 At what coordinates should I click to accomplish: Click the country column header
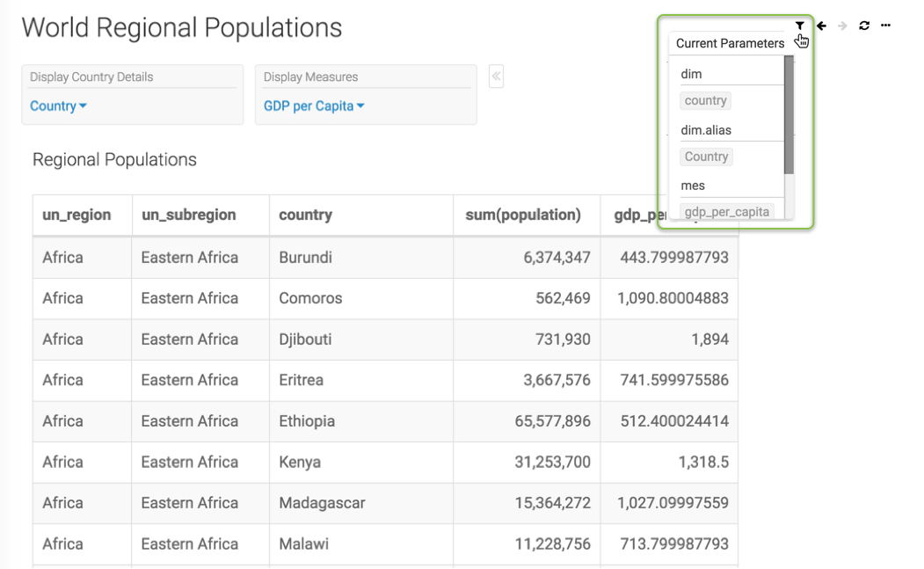coord(305,215)
